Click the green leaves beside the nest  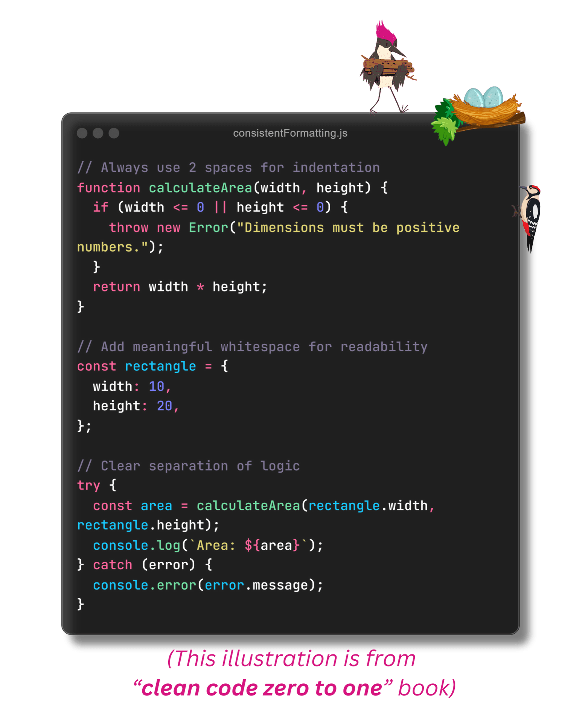pos(447,121)
